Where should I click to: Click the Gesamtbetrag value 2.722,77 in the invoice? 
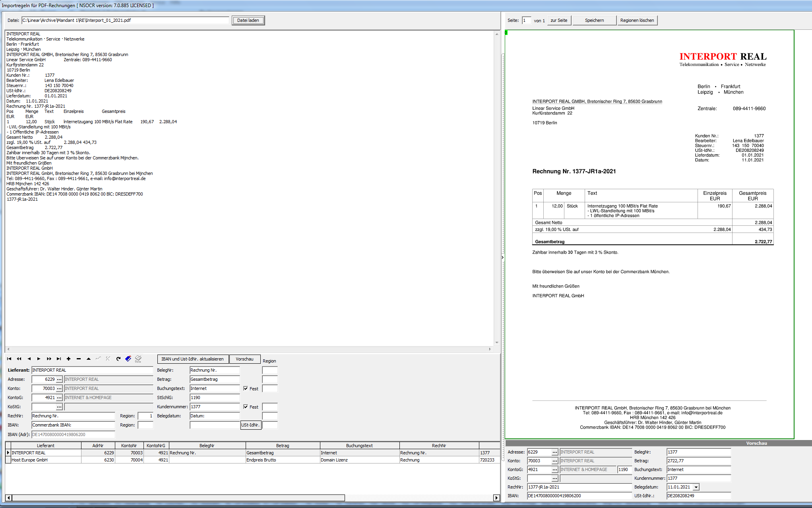point(763,242)
